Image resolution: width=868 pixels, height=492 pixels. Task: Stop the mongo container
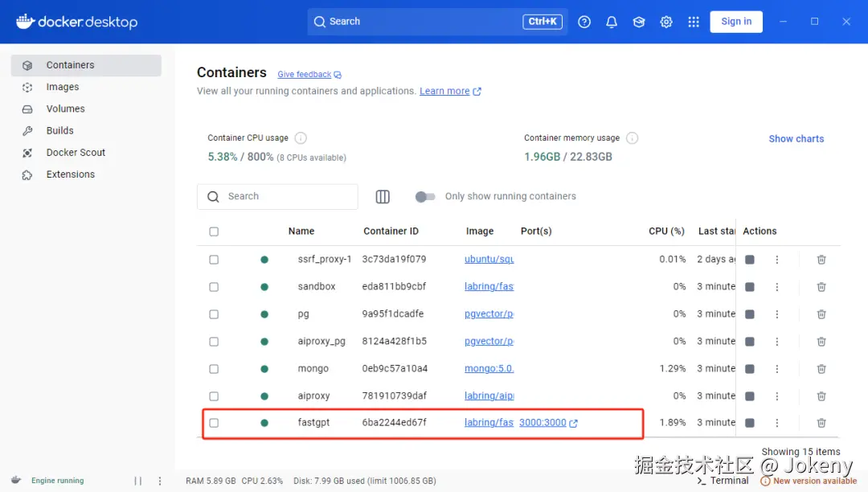pyautogui.click(x=750, y=368)
